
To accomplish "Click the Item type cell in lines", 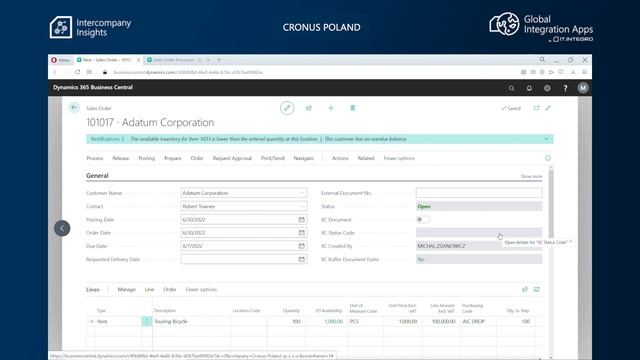I will [x=118, y=322].
